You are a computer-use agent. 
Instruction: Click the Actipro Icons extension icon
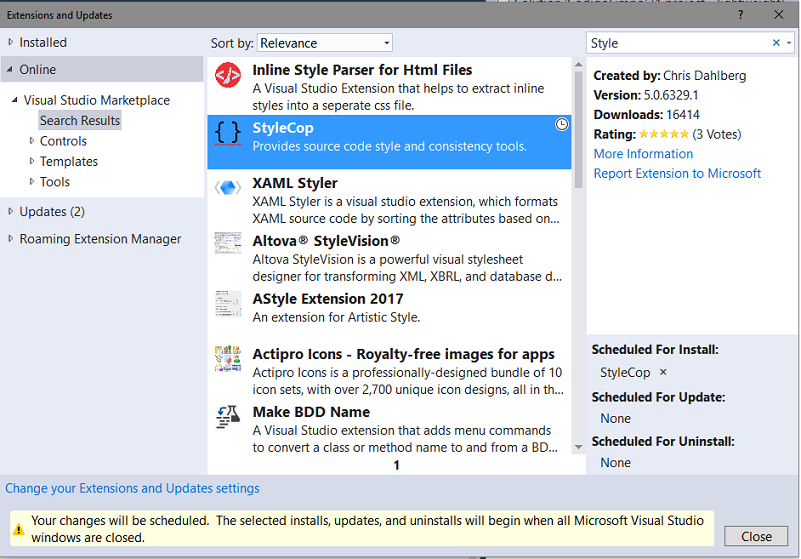(228, 358)
